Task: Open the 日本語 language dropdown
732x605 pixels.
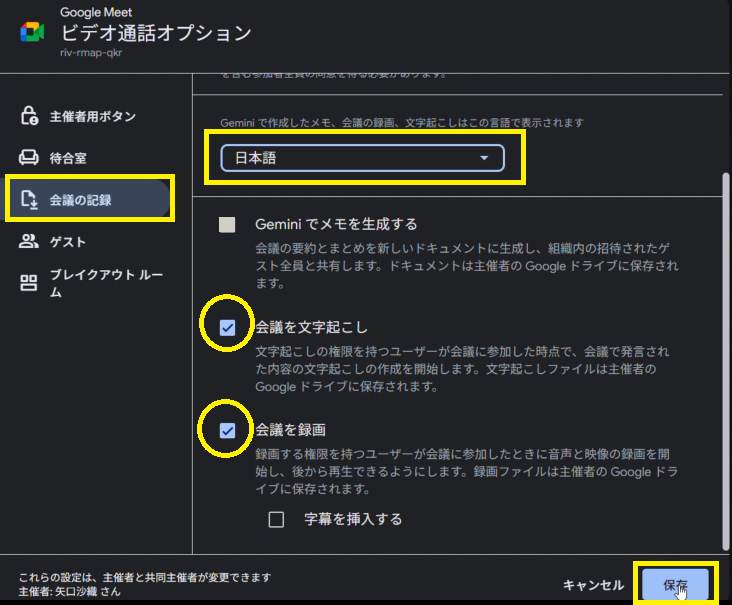Action: click(362, 158)
